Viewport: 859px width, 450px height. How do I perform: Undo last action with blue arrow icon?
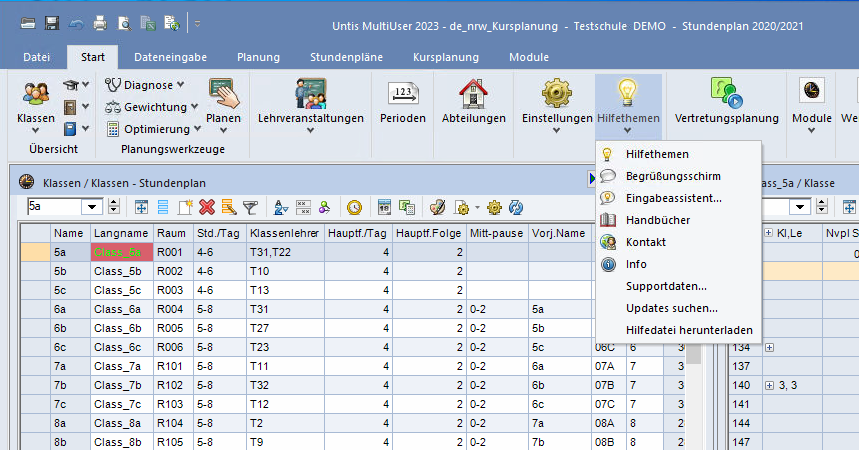click(x=76, y=23)
